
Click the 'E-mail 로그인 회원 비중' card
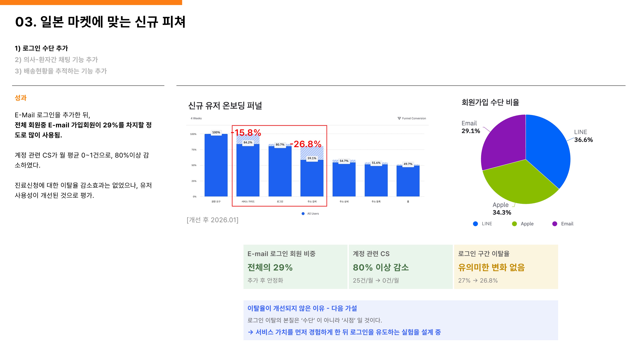(295, 267)
